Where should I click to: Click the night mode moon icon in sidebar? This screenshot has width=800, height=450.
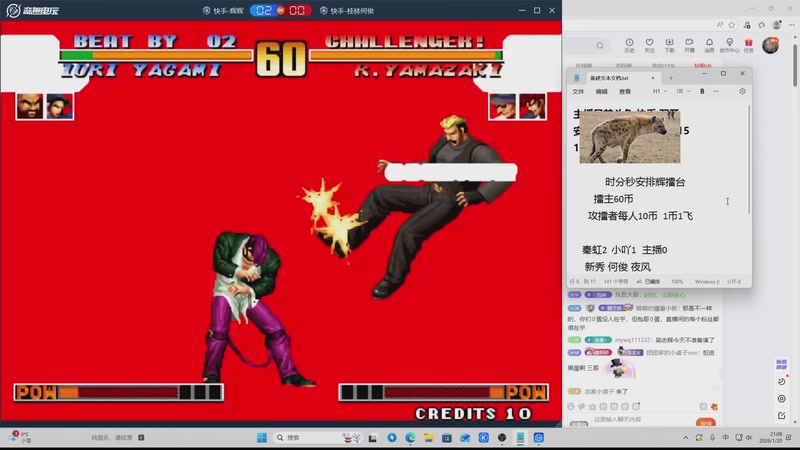click(782, 382)
